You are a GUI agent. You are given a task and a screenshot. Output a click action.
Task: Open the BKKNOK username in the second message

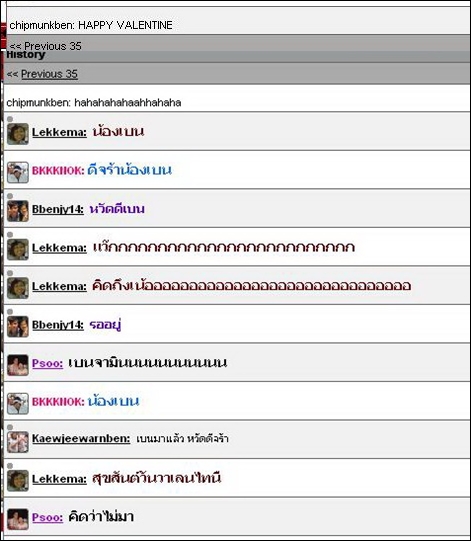click(58, 171)
